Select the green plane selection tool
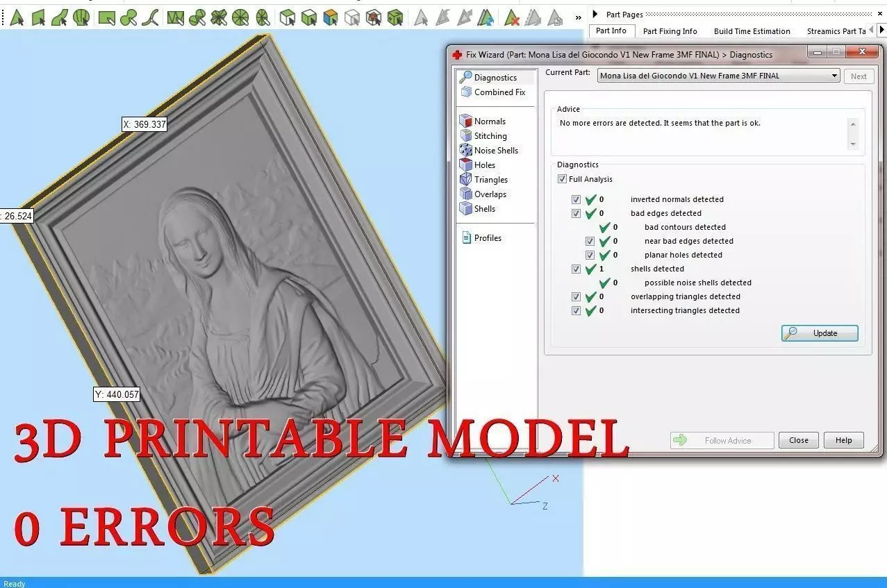This screenshot has width=887, height=588. click(38, 17)
